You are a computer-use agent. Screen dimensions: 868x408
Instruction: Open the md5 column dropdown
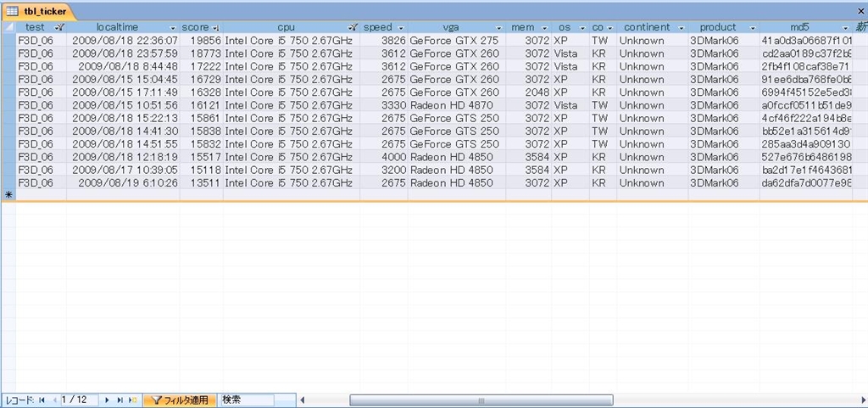coord(845,28)
